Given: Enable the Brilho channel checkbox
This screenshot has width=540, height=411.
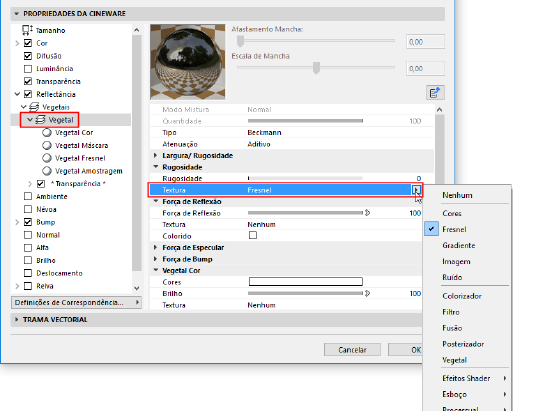Looking at the screenshot, I should tap(28, 260).
